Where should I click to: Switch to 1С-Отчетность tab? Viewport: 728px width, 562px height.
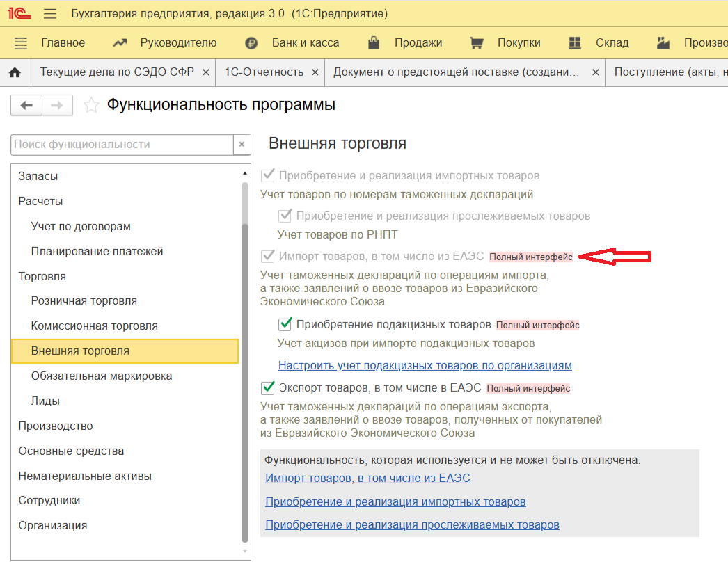264,72
